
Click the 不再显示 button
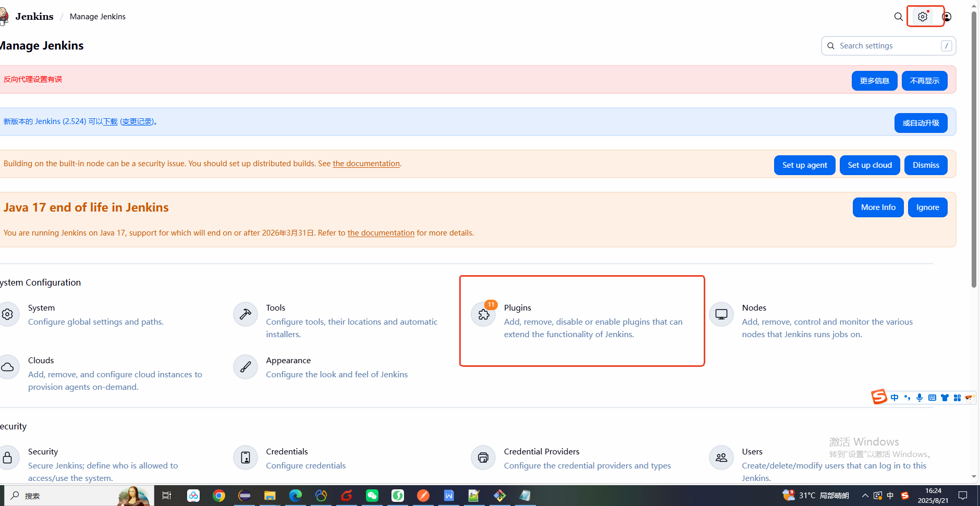tap(924, 81)
